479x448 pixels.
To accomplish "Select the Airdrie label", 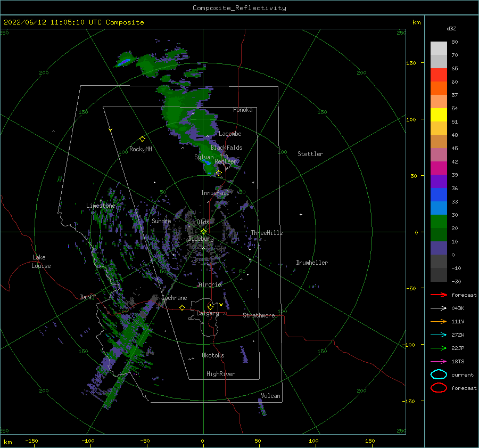I will tap(210, 284).
